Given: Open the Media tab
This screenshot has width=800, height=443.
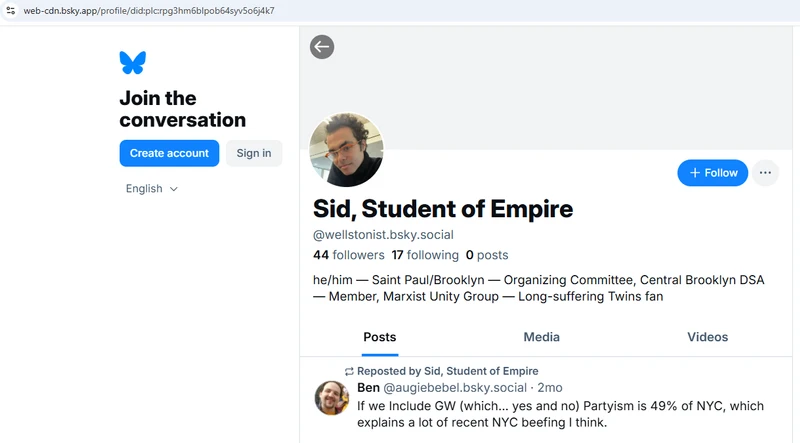Looking at the screenshot, I should coord(541,337).
